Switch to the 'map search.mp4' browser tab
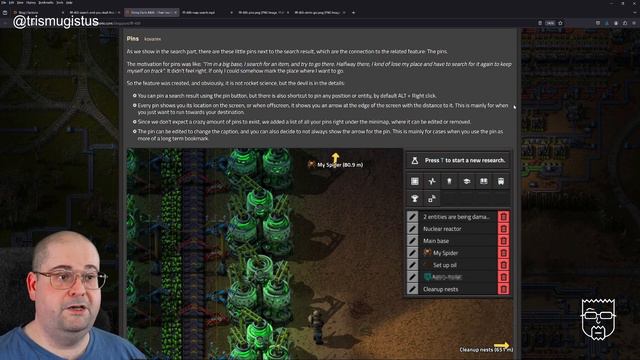 pyautogui.click(x=207, y=13)
